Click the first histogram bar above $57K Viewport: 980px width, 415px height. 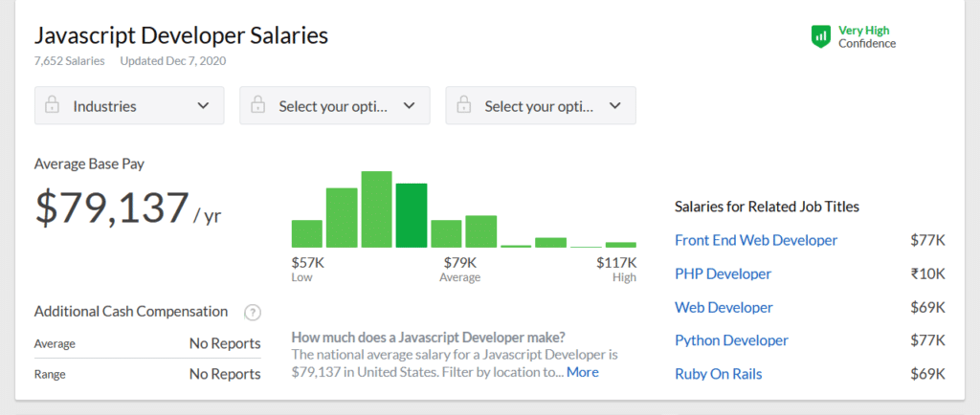tap(307, 233)
